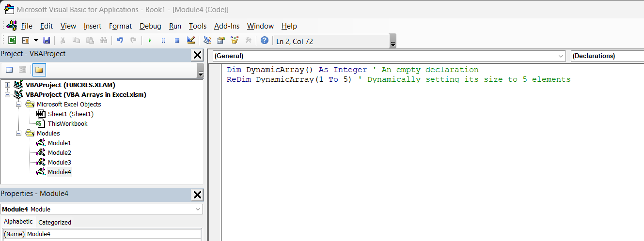Open the Window menu
Viewport: 644px width, 241px height.
click(260, 26)
